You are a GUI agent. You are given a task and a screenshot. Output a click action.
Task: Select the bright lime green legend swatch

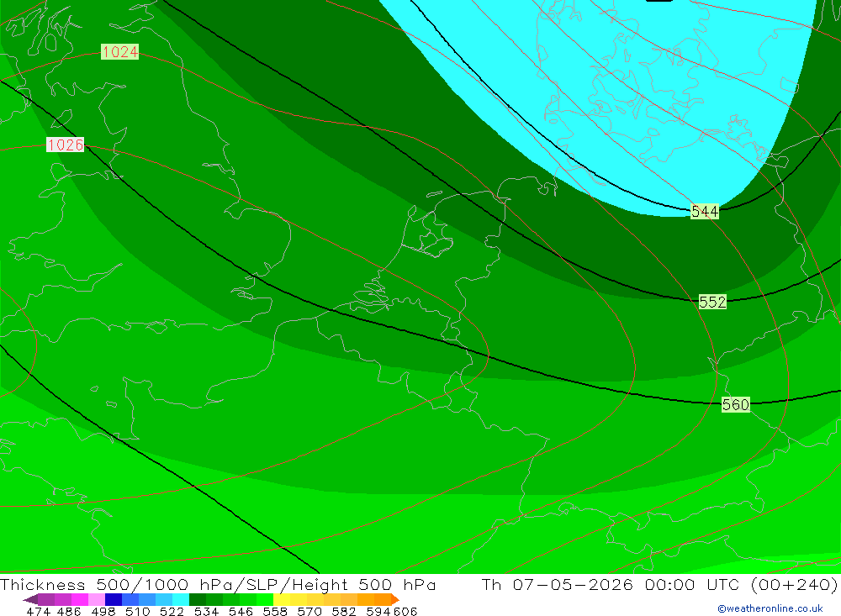[x=265, y=599]
